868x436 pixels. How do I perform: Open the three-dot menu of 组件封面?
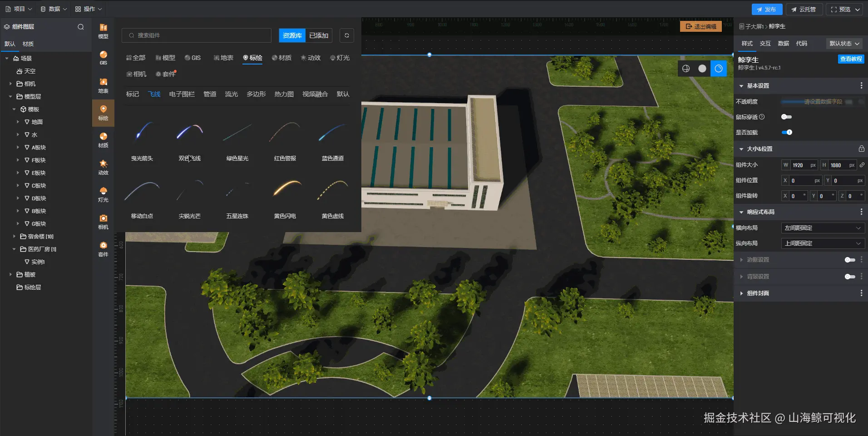[x=861, y=293]
